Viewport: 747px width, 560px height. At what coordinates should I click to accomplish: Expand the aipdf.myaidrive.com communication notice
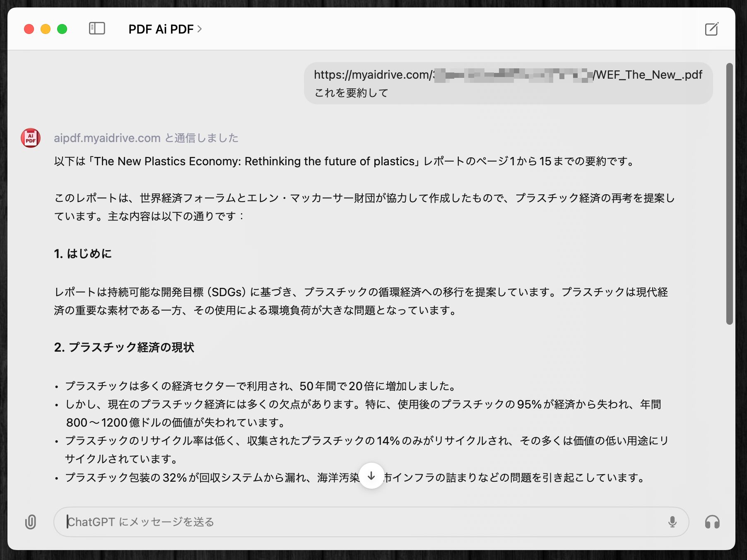146,138
